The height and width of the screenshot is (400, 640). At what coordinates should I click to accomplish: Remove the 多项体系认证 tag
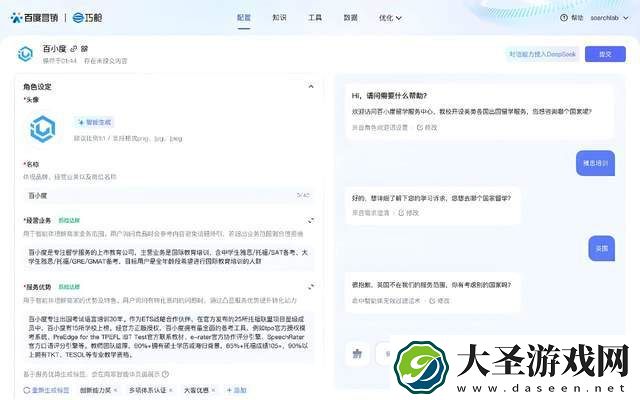pyautogui.click(x=171, y=390)
